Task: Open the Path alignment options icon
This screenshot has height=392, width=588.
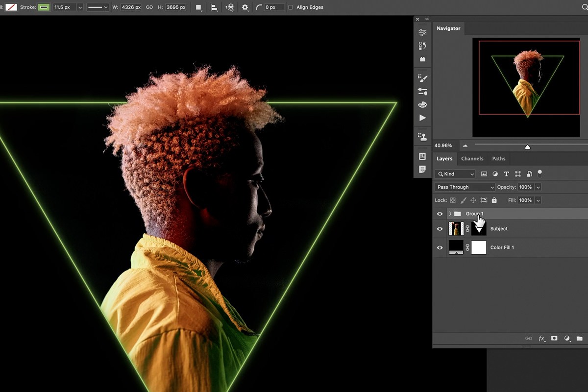Action: (x=214, y=7)
